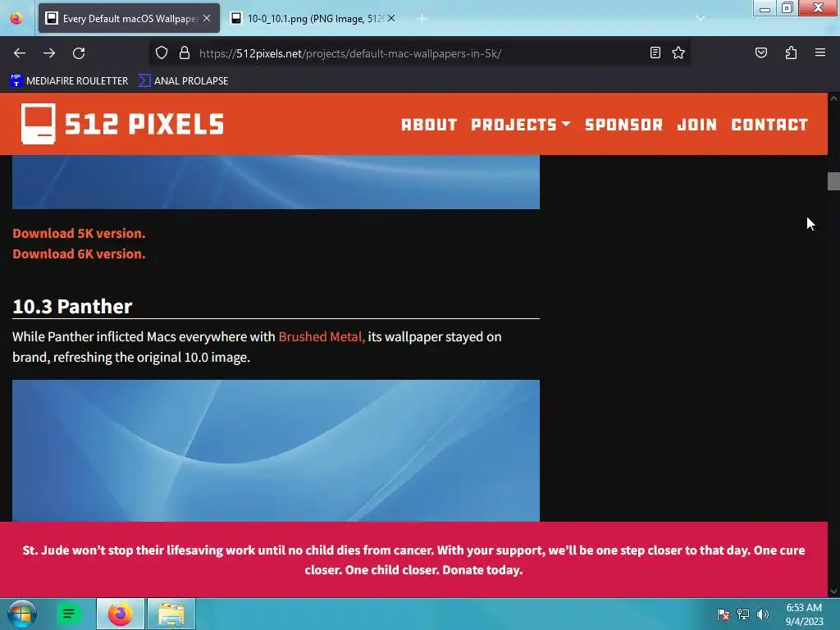Open the wallpaper image above the download links

(x=276, y=181)
